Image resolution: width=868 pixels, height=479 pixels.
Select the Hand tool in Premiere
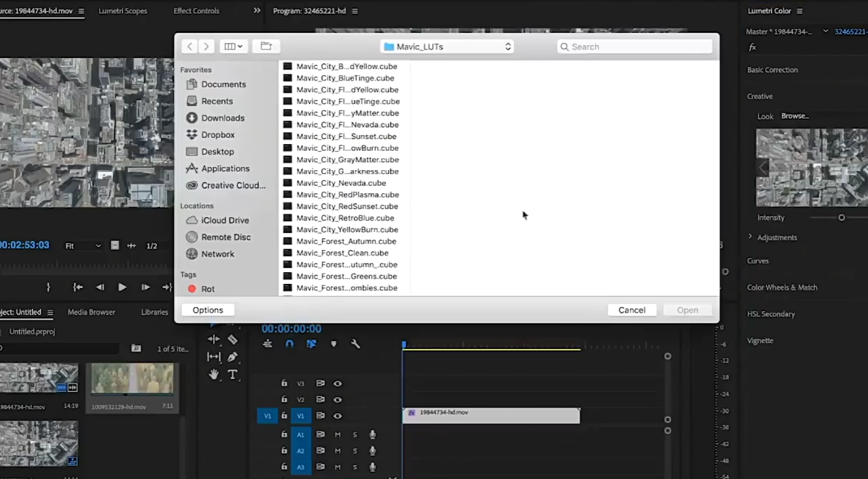(213, 374)
